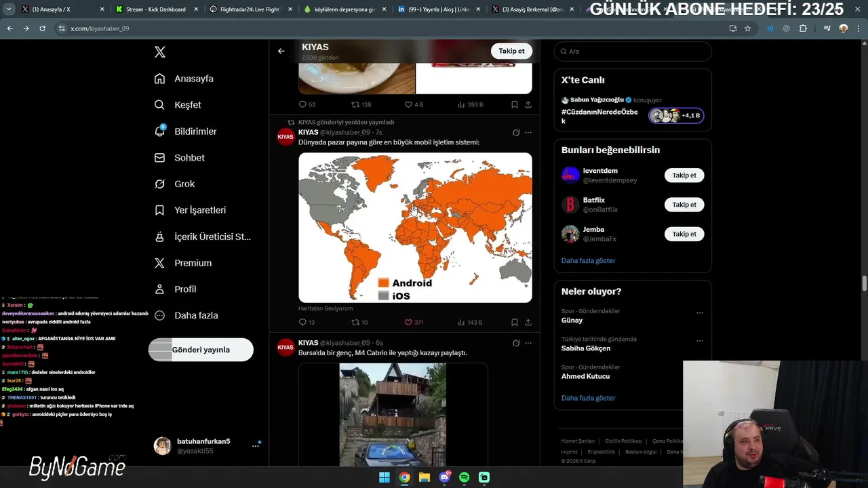Click the Gönderi yayınla button
868x488 pixels.
pos(201,350)
